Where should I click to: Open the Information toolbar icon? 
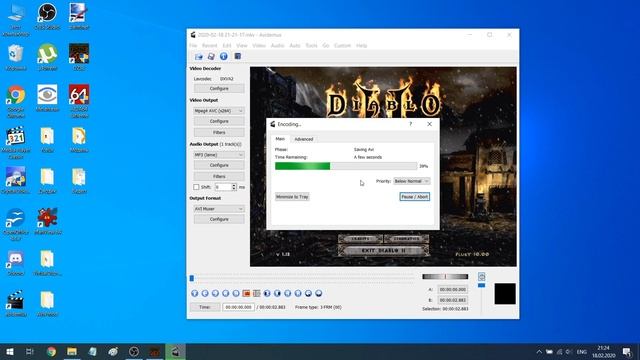pyautogui.click(x=224, y=56)
